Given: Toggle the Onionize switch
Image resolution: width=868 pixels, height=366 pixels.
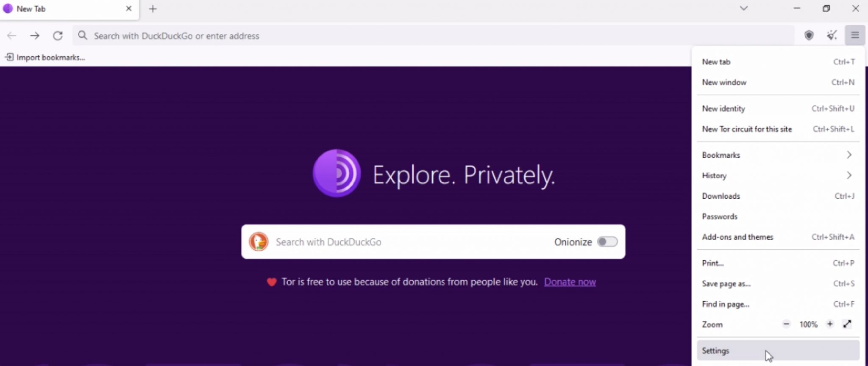Looking at the screenshot, I should (x=607, y=242).
